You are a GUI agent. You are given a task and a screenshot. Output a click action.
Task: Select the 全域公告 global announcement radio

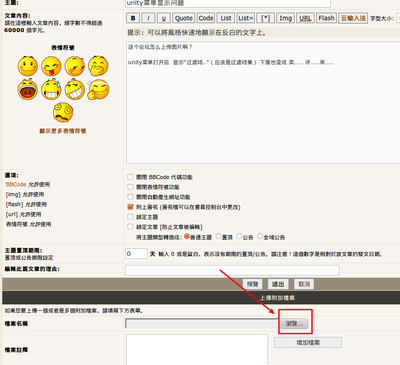[260, 237]
